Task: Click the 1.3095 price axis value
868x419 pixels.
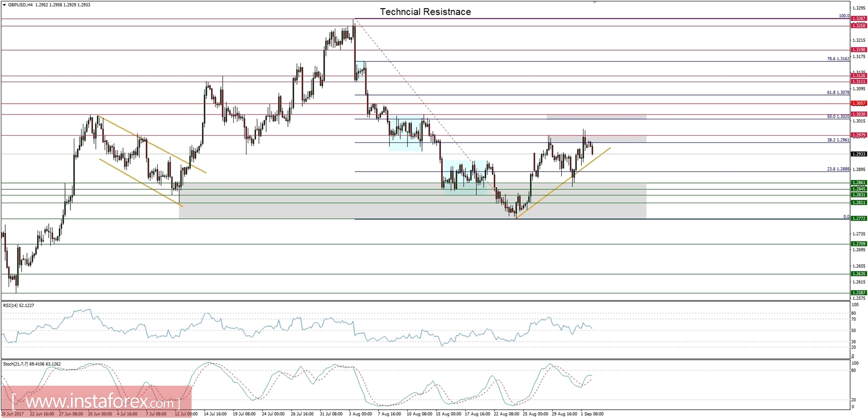Action: click(x=859, y=89)
